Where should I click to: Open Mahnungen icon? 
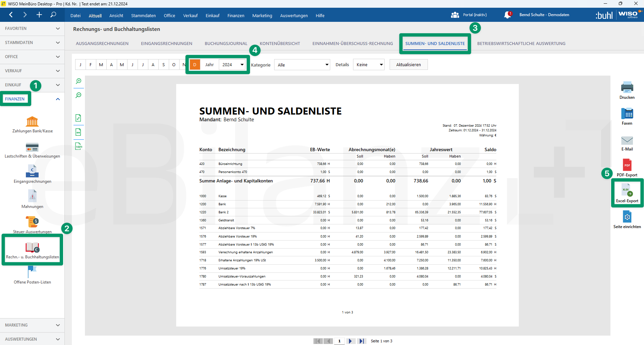[32, 196]
